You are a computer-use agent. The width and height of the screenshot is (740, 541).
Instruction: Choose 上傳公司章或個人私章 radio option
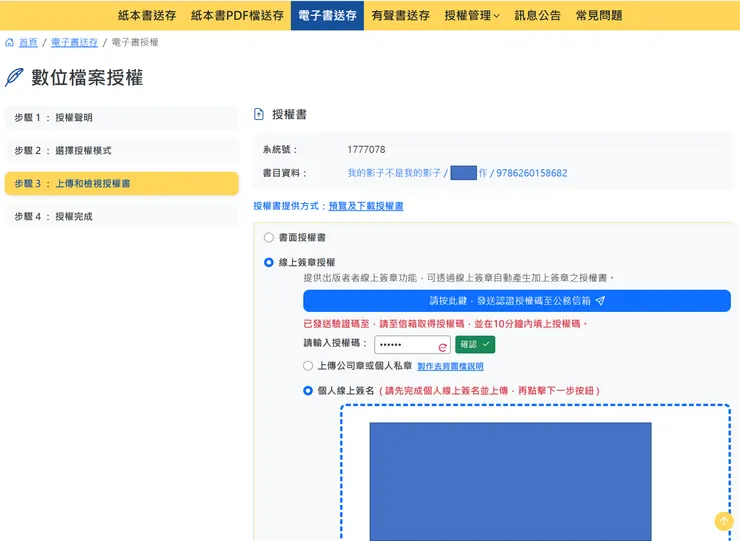point(308,366)
